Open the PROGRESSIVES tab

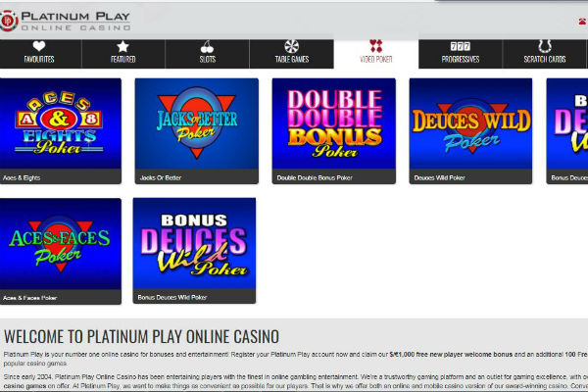(x=461, y=54)
